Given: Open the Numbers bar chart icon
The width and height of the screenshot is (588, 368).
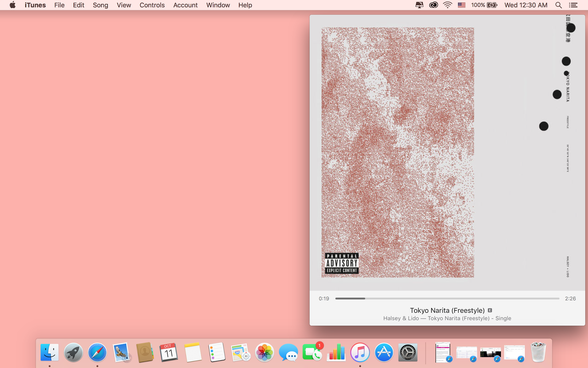Looking at the screenshot, I should click(x=336, y=353).
